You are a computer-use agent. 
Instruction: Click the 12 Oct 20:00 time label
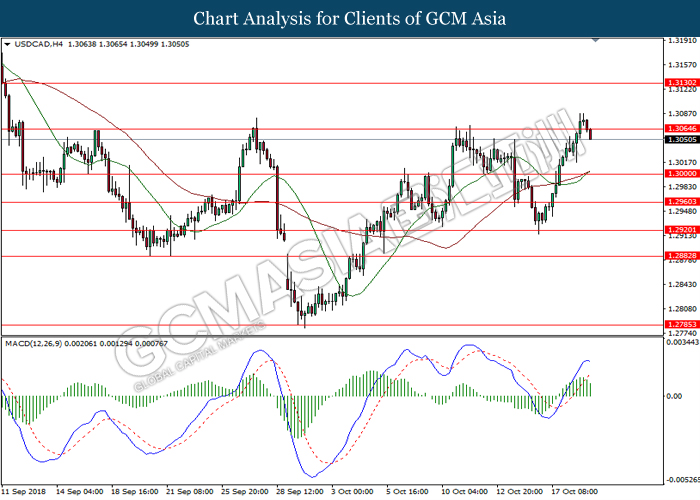pos(520,492)
